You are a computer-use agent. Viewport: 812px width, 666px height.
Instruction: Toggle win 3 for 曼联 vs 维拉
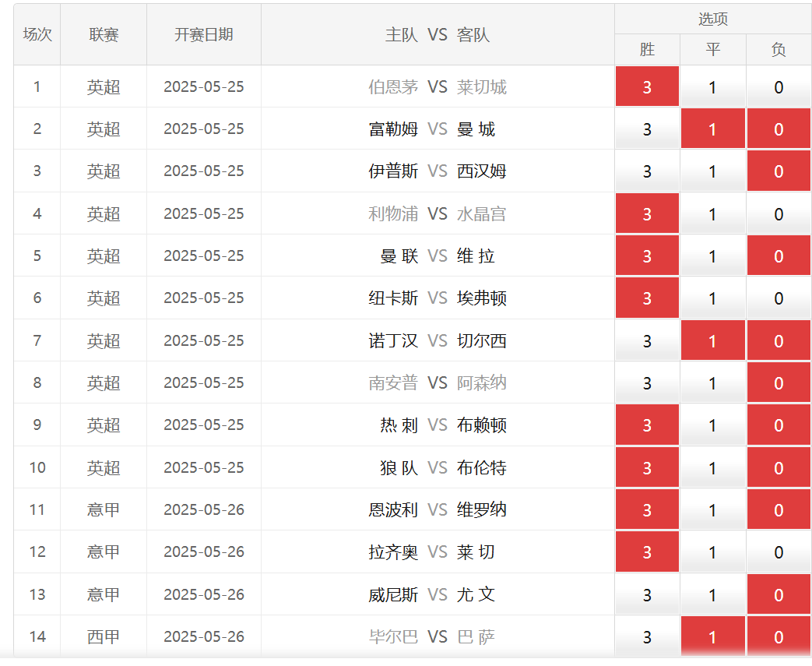(x=647, y=255)
